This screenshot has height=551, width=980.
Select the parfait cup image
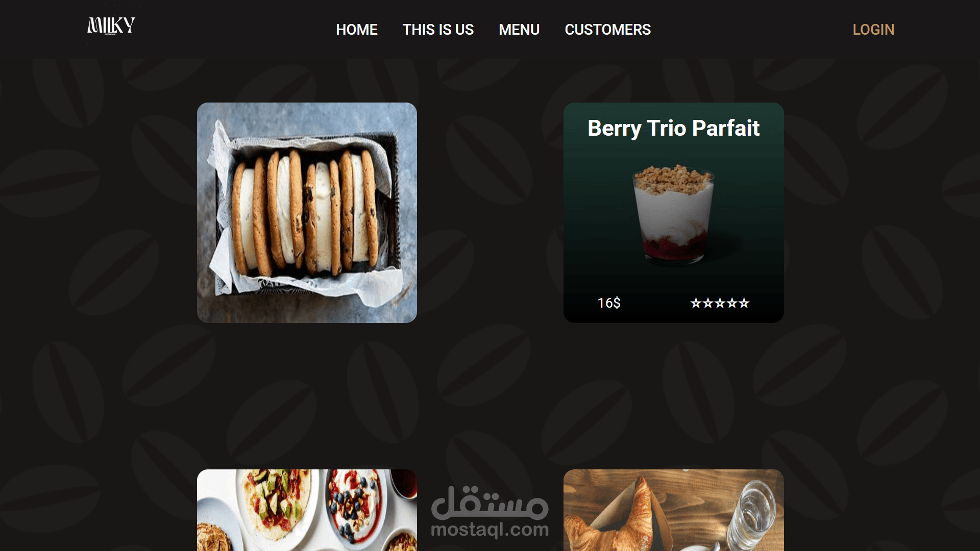point(674,215)
